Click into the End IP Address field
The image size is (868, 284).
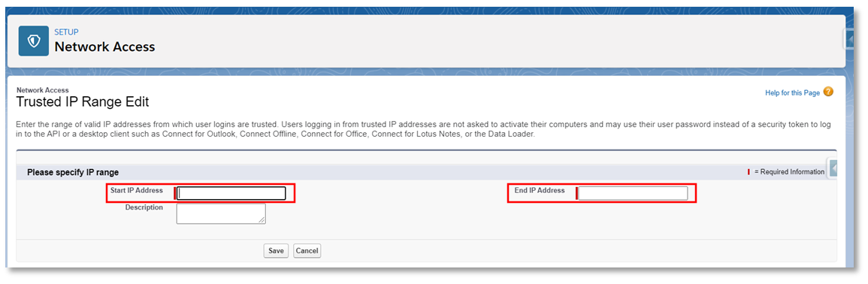[633, 193]
